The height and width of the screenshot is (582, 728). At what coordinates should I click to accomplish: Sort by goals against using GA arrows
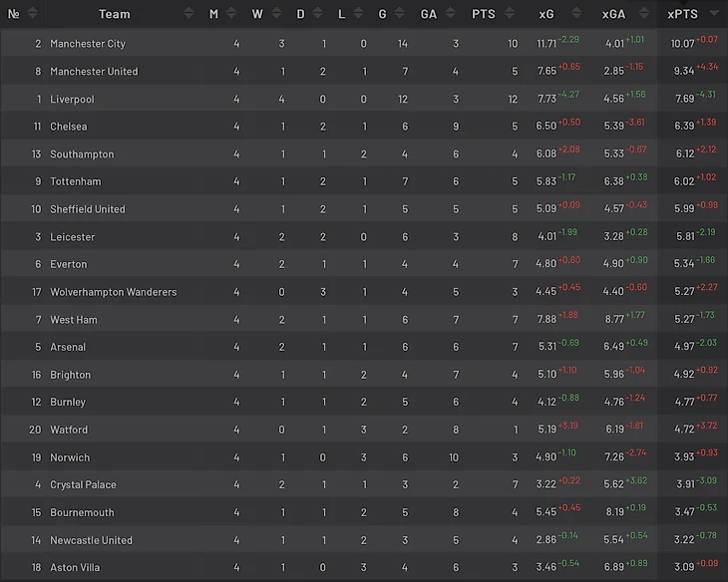click(x=448, y=14)
